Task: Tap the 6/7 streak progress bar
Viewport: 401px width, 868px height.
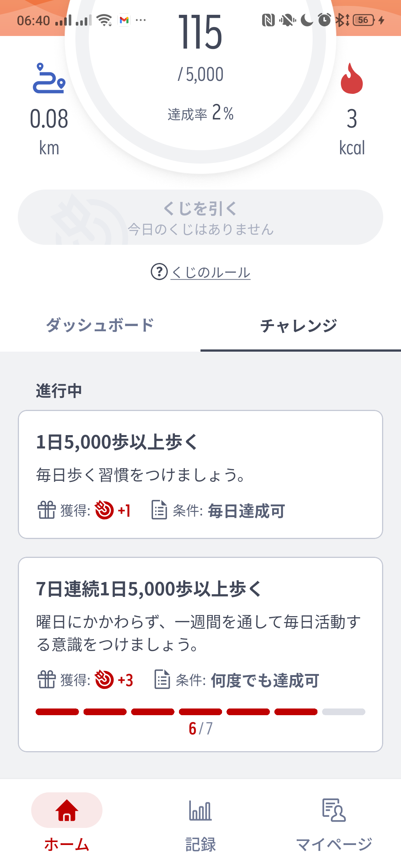Action: [x=200, y=712]
